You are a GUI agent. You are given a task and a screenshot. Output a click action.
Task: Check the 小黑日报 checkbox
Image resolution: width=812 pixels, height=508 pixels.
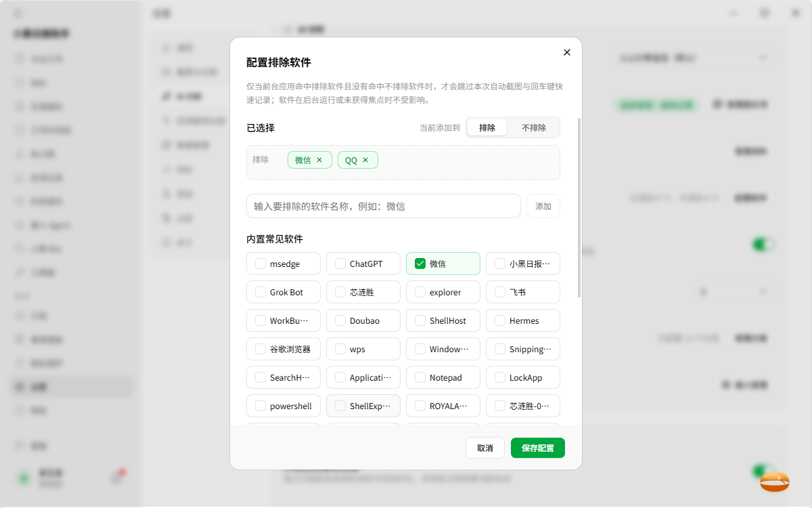(500, 263)
